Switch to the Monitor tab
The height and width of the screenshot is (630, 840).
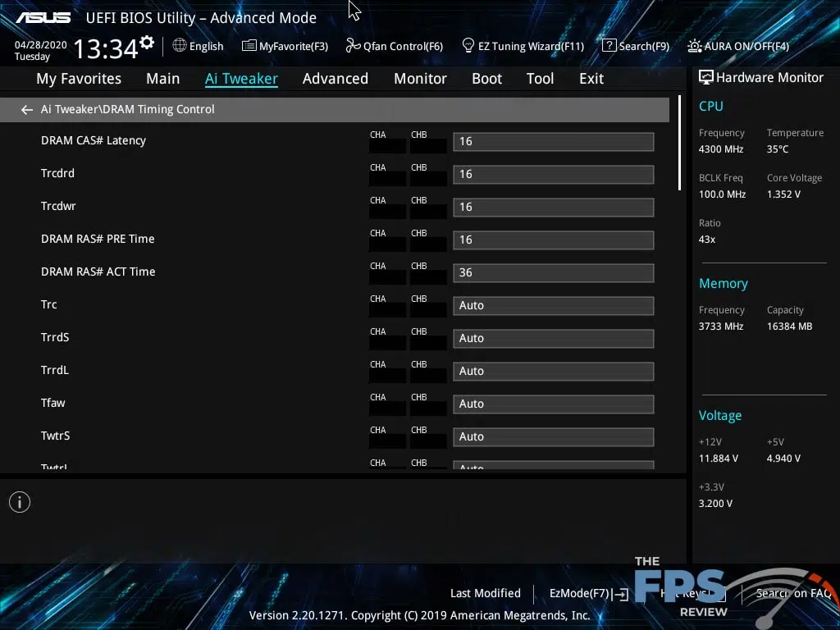(421, 79)
